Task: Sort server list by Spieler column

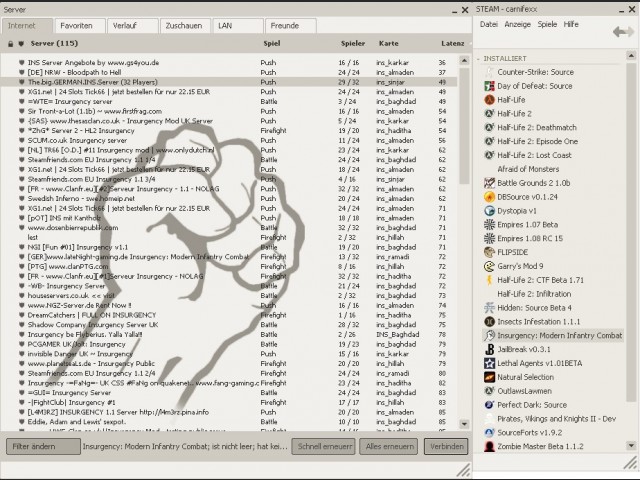Action: point(352,44)
